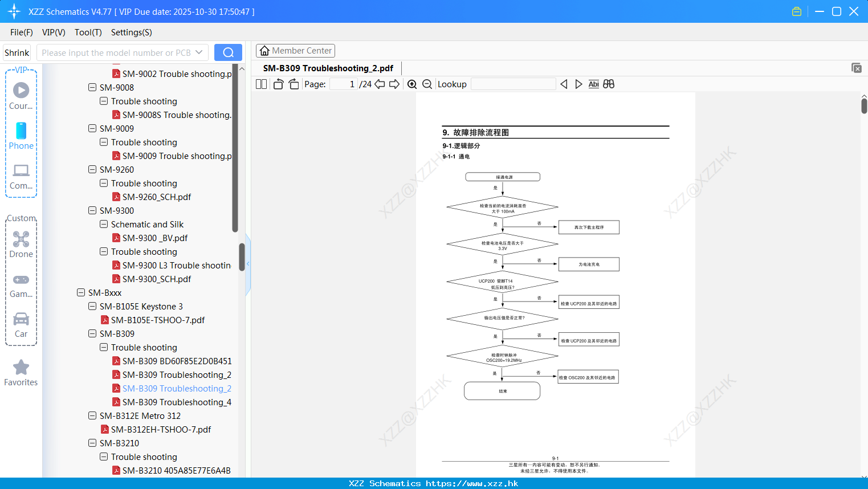Select highlighted SM-B309 Troubleshooting_2 file
Image resolution: width=868 pixels, height=489 pixels.
tap(172, 389)
